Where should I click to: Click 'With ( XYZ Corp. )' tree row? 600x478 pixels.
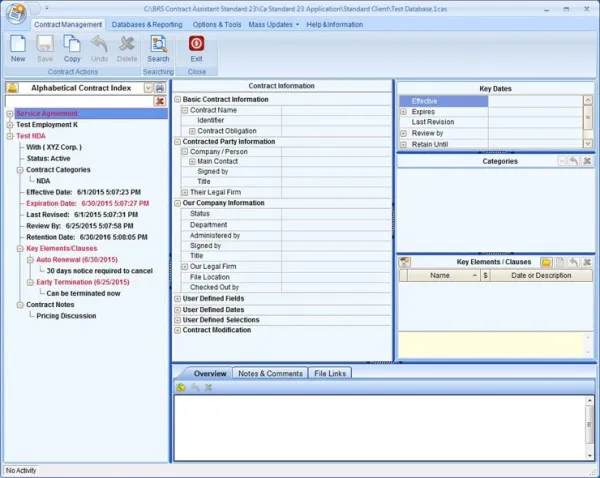(x=54, y=147)
